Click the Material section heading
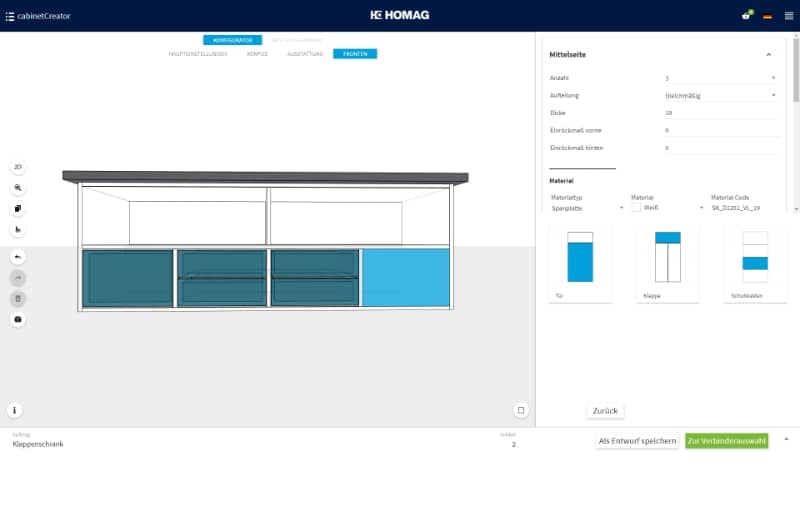Viewport: 800px width, 520px height. coord(561,181)
